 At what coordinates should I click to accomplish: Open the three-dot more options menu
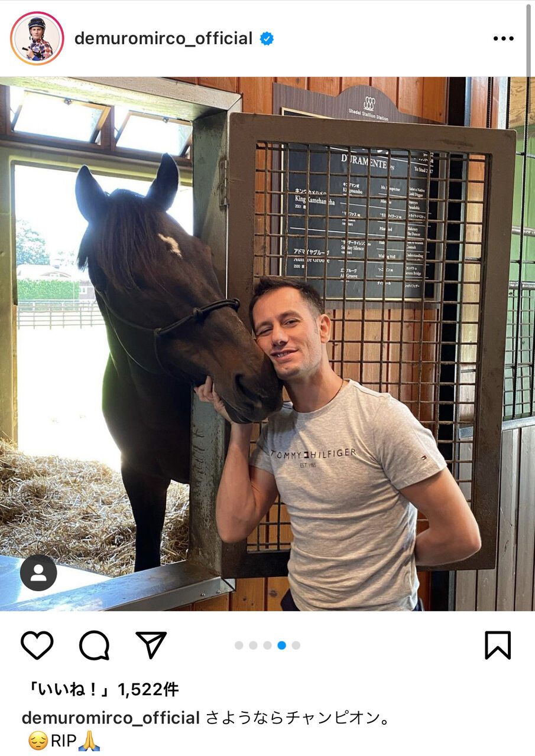tap(504, 39)
